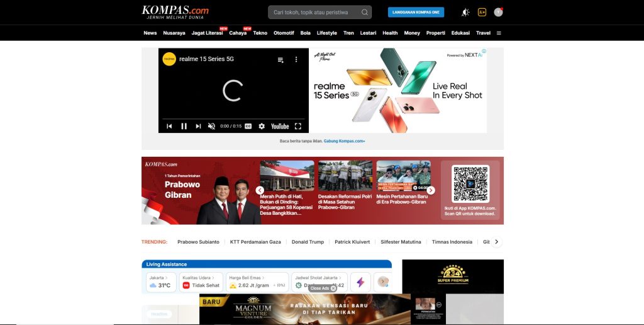644x325 pixels.
Task: Skip to next video
Action: [x=198, y=127]
